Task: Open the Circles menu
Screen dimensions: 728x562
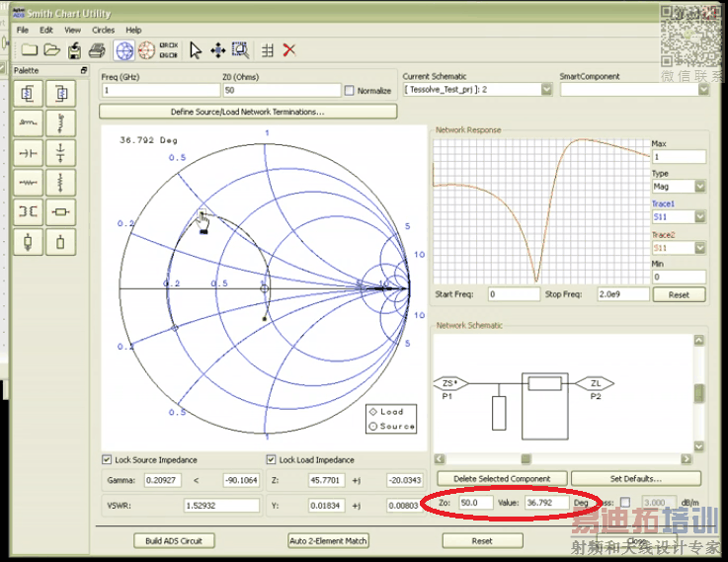Action: click(x=103, y=31)
